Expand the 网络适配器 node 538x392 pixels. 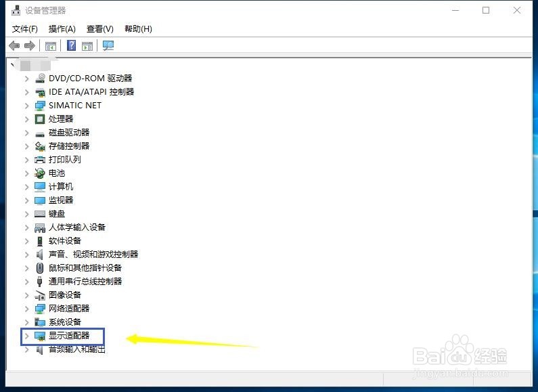[x=27, y=309]
